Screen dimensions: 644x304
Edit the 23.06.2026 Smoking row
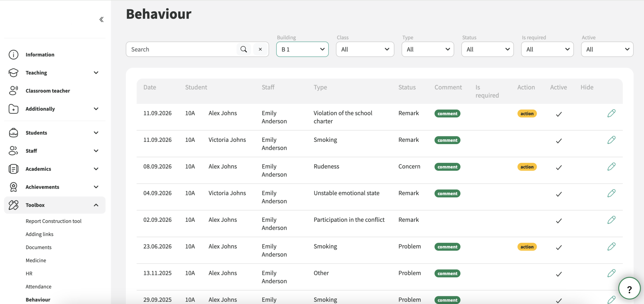pyautogui.click(x=611, y=247)
